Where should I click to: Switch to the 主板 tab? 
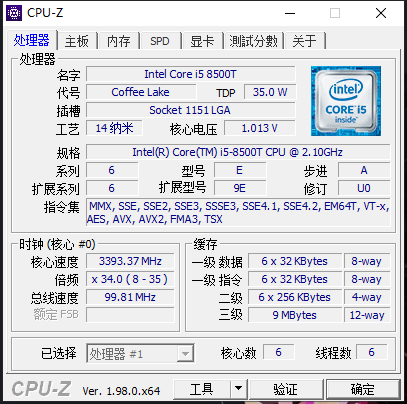(x=77, y=41)
